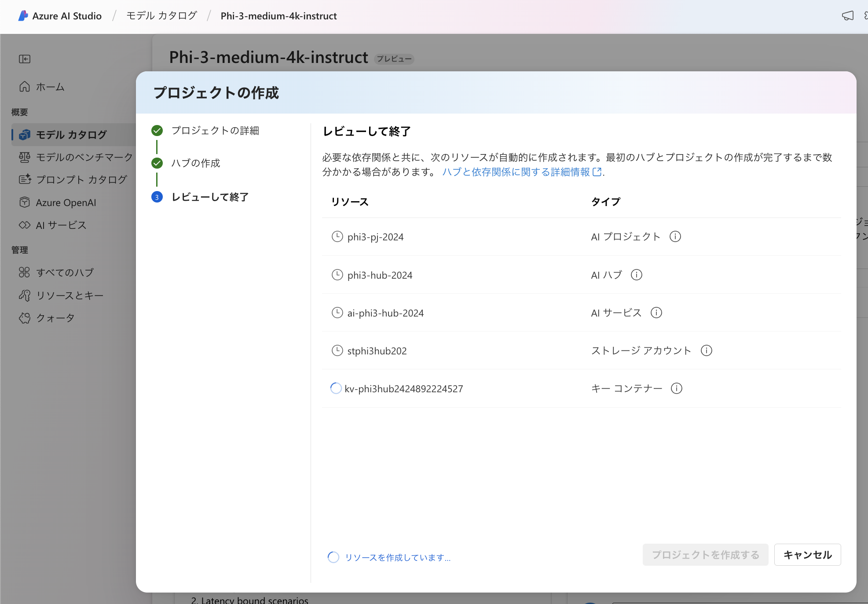Screen dimensions: 868x604
Task: Click the Azure AI Studio logo icon
Action: point(23,16)
